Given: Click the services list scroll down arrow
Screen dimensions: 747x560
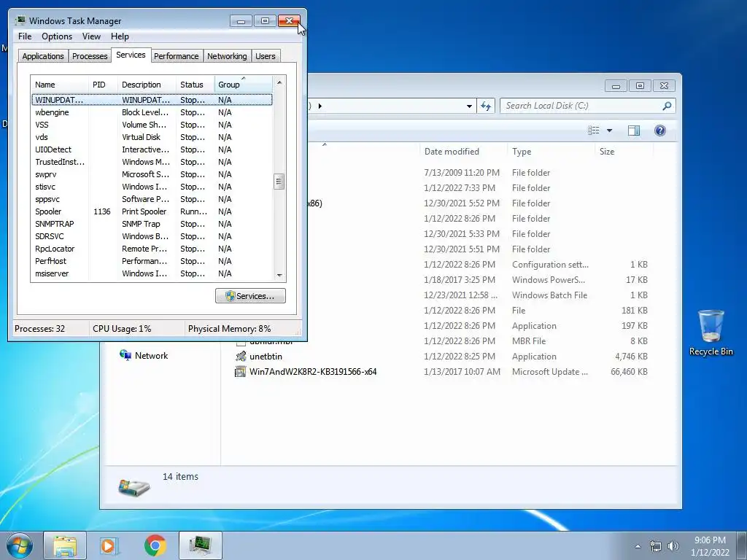Looking at the screenshot, I should pos(279,275).
